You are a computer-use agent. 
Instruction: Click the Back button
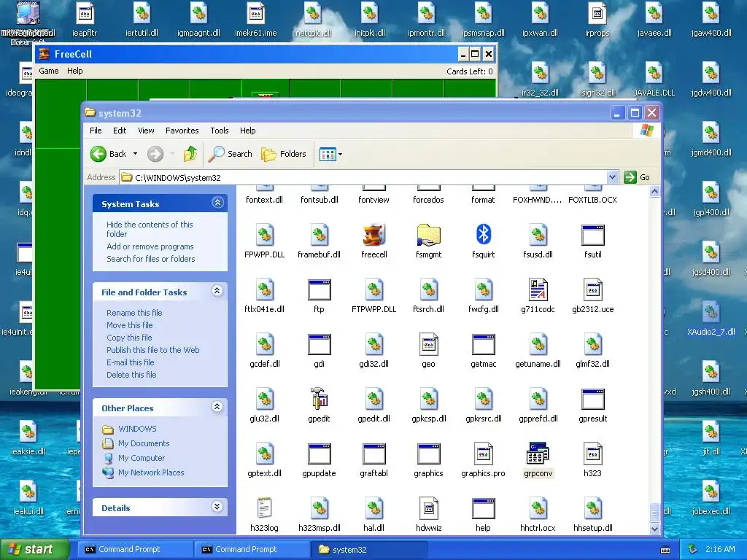click(x=109, y=154)
